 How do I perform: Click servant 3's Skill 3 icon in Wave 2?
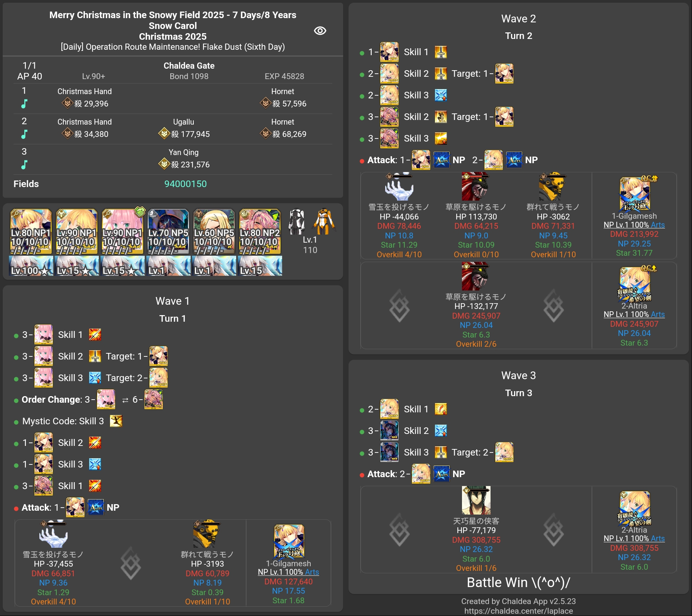tap(441, 138)
